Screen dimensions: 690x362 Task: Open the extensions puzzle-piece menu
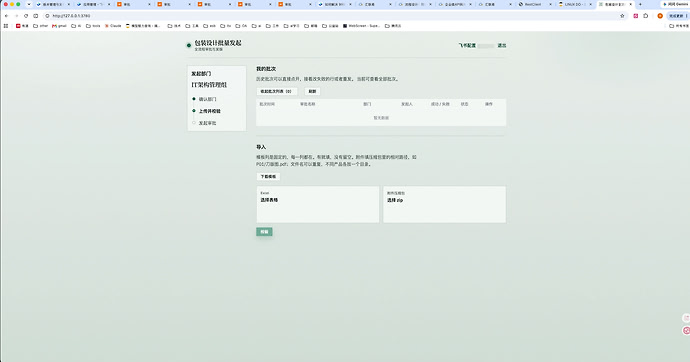click(x=646, y=16)
